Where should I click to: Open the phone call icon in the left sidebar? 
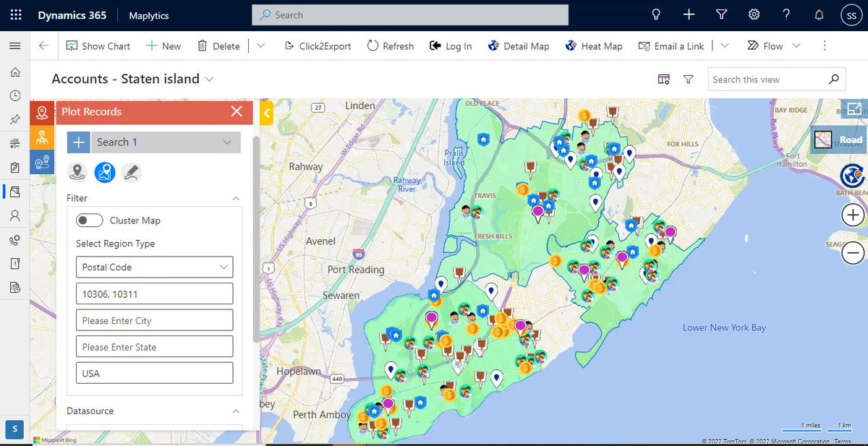(14, 240)
